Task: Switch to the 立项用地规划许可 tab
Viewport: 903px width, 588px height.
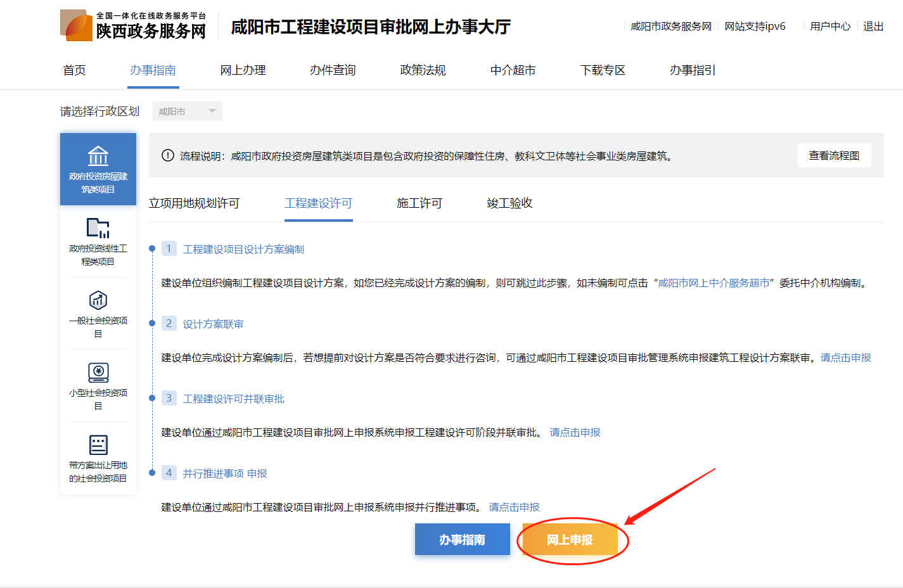Action: point(194,203)
